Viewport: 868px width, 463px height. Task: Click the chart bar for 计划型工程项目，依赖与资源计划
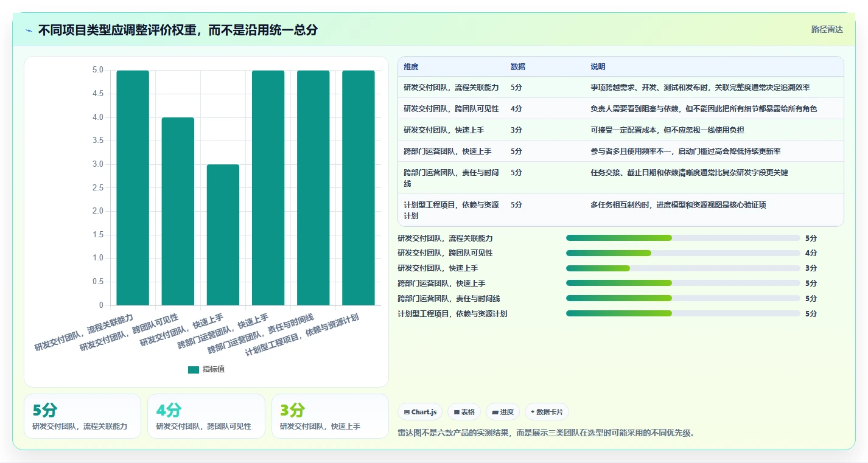point(358,187)
